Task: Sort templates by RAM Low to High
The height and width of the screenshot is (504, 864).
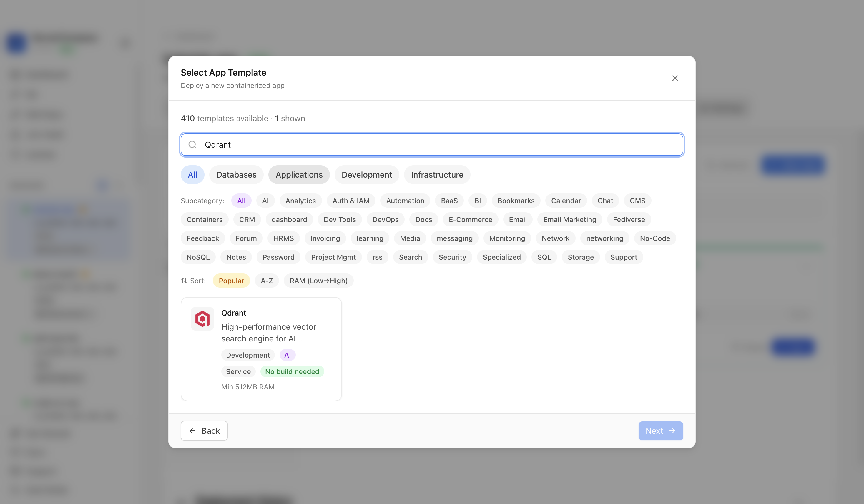Action: [x=318, y=281]
